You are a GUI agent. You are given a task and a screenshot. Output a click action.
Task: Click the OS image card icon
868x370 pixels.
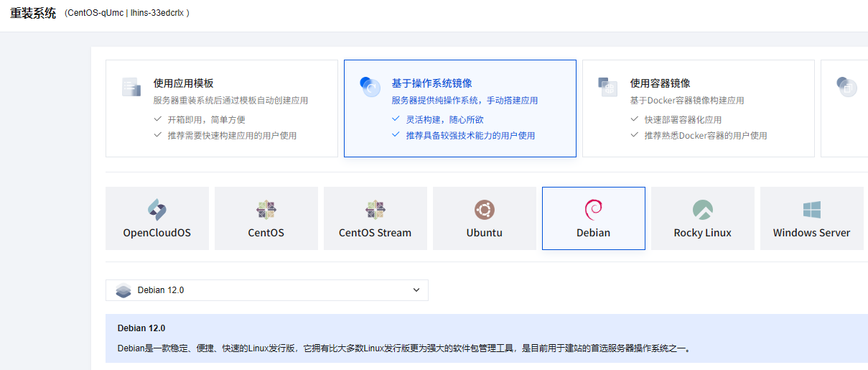tap(369, 87)
